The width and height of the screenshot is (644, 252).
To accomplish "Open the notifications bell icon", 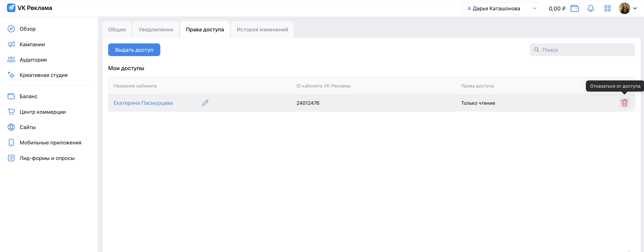I will coord(590,8).
